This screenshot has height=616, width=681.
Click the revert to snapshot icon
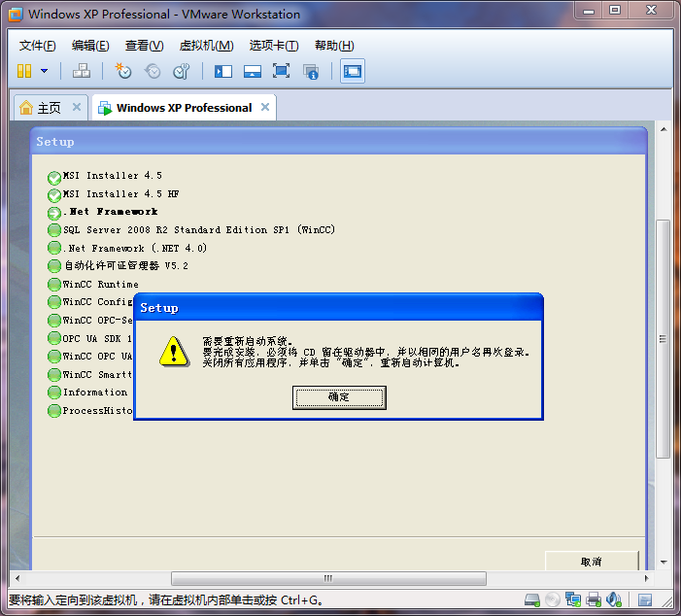(x=153, y=71)
